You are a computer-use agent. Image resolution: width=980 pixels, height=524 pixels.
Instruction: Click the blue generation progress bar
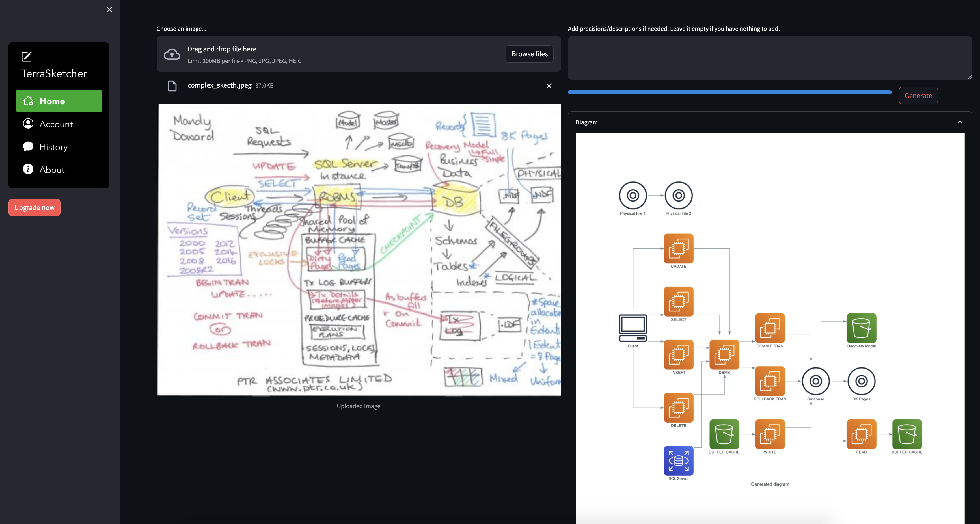tap(730, 92)
